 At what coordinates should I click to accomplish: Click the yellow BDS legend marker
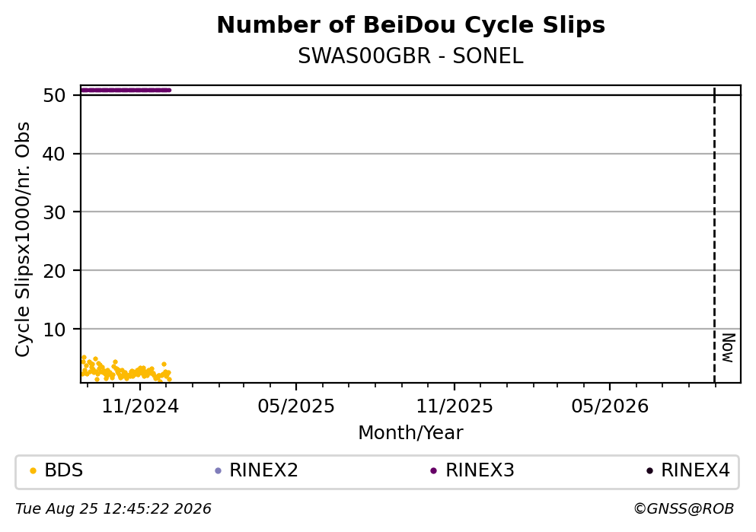click(x=33, y=471)
